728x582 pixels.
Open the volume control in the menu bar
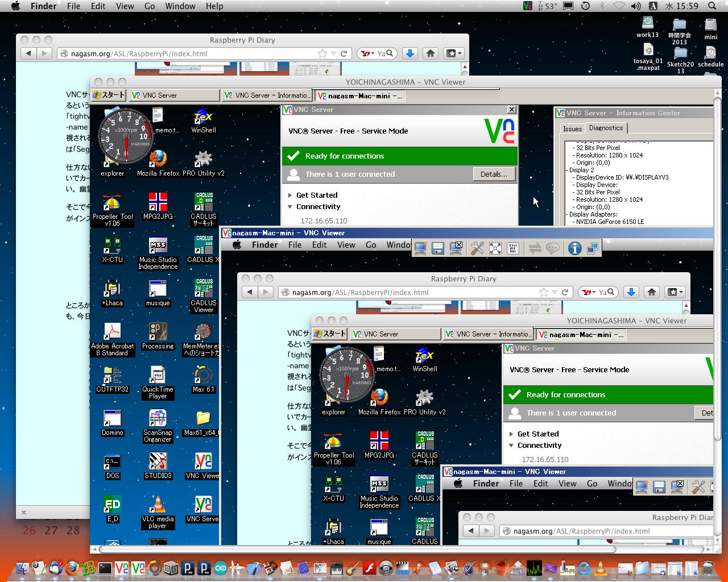click(636, 6)
